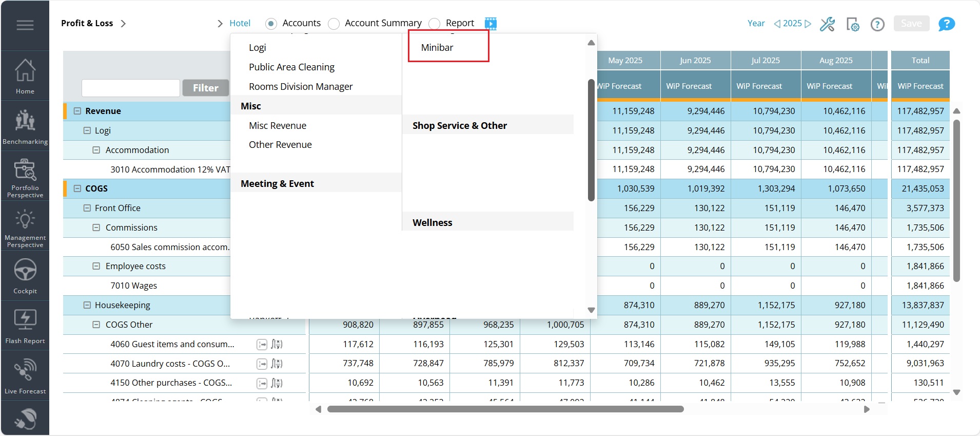The image size is (980, 436).
Task: Expand the Profit & Loss breadcrumb chevron
Action: pyautogui.click(x=123, y=24)
